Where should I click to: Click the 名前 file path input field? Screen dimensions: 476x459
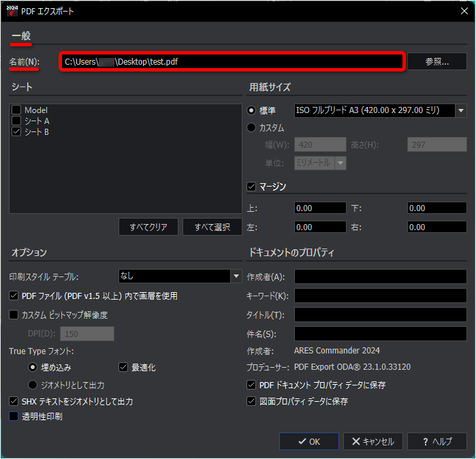tap(232, 61)
